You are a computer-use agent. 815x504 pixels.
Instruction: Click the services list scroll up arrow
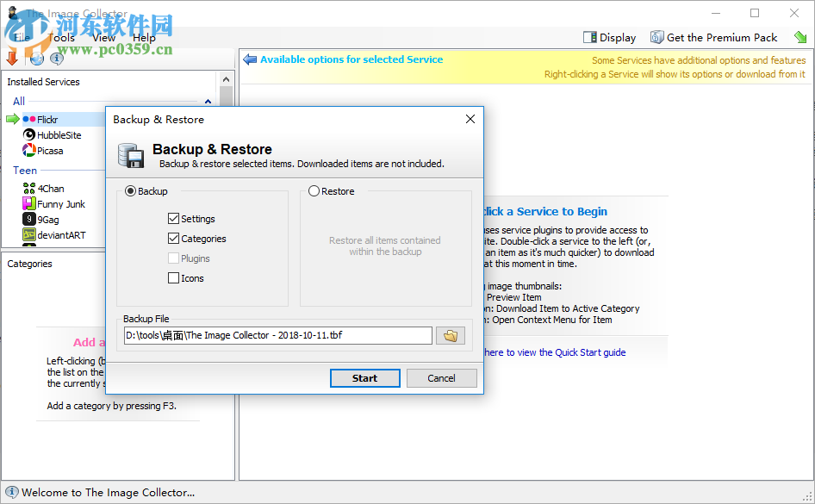[226, 79]
